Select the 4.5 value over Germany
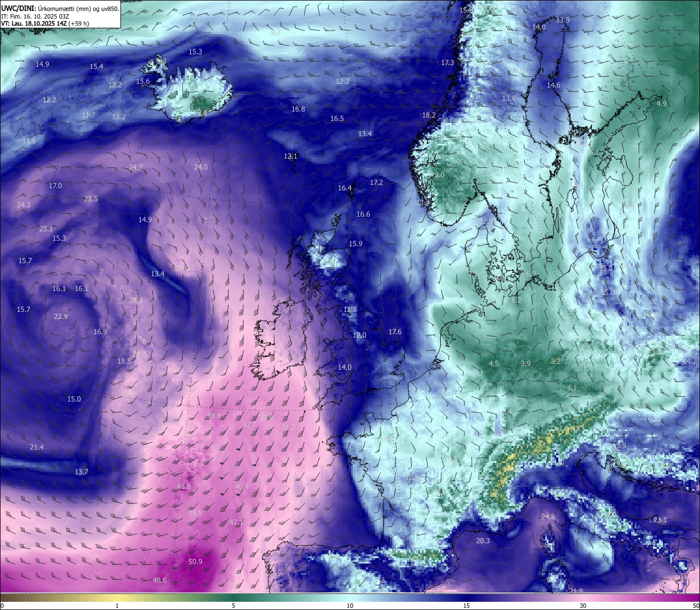700x610 pixels. (494, 363)
